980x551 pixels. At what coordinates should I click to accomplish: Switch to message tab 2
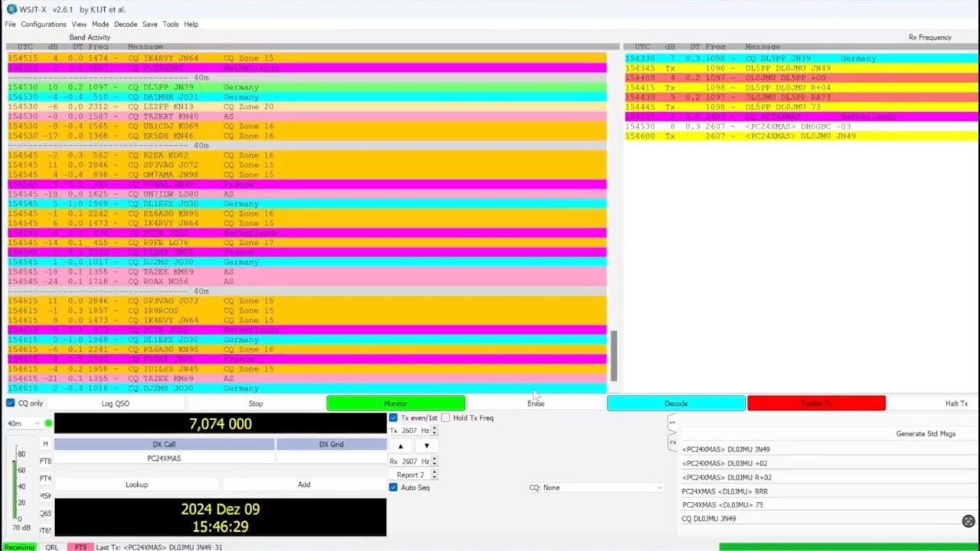click(x=672, y=442)
